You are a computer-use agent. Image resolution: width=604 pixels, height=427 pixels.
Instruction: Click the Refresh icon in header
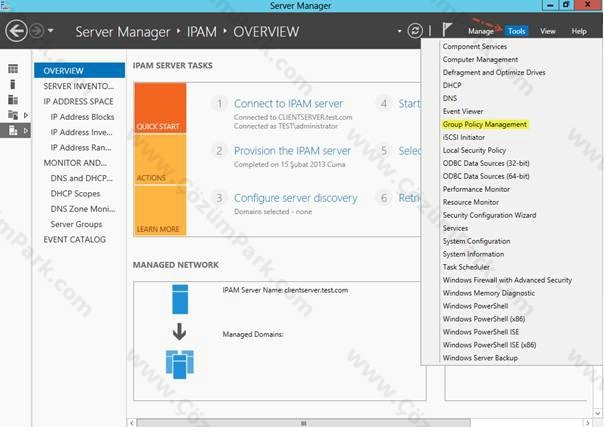pos(415,31)
